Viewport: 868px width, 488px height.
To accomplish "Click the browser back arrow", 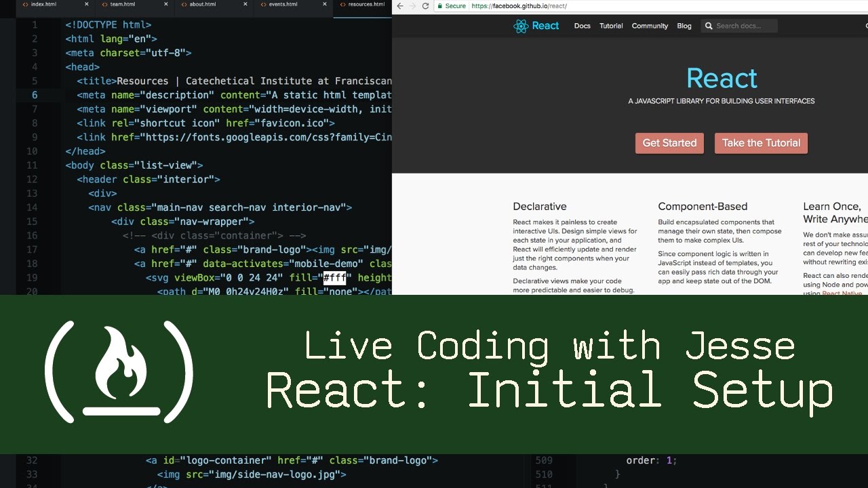I will [x=400, y=6].
